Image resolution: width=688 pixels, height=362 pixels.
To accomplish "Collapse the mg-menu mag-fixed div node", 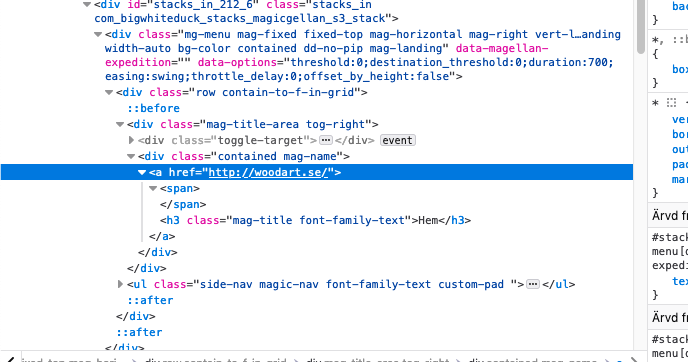I will tap(98, 34).
